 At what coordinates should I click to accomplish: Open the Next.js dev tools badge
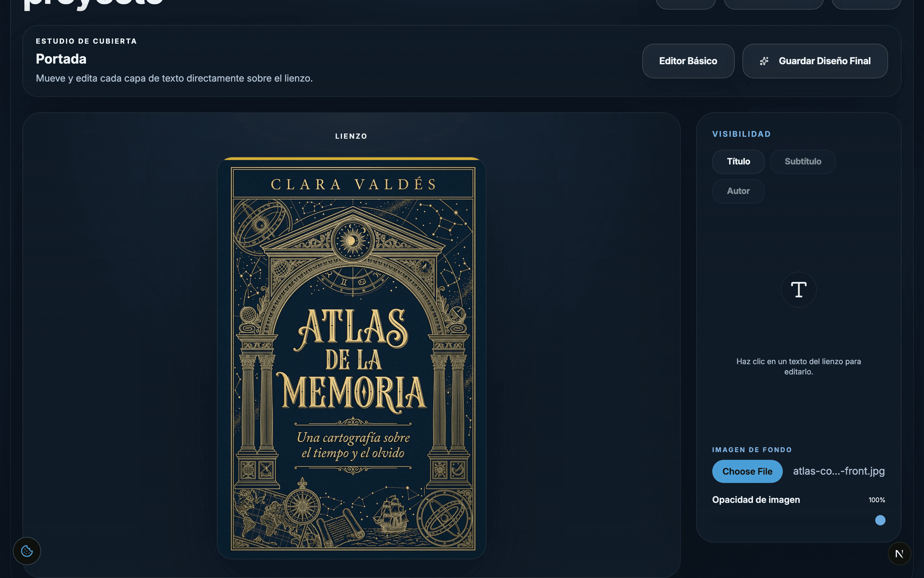point(899,554)
